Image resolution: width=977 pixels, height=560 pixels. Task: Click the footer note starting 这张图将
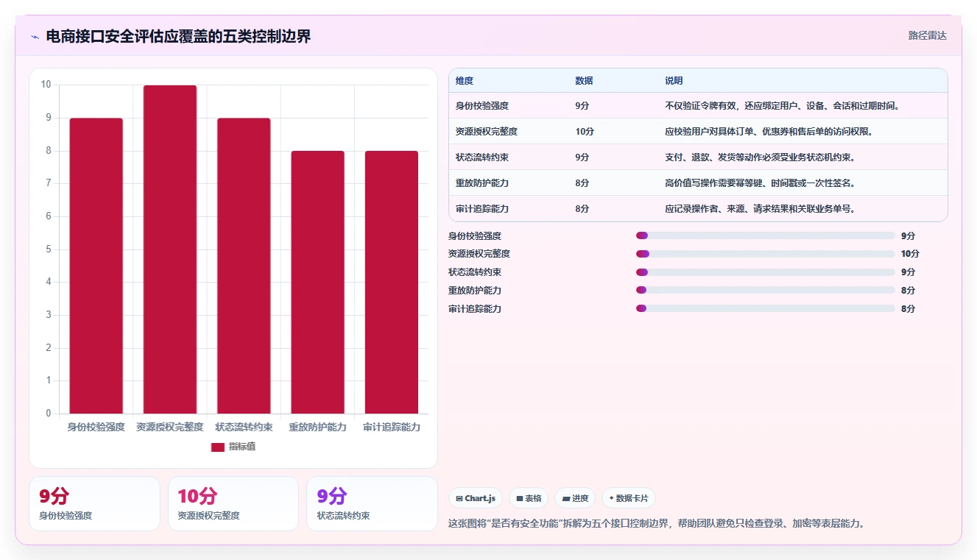(657, 524)
